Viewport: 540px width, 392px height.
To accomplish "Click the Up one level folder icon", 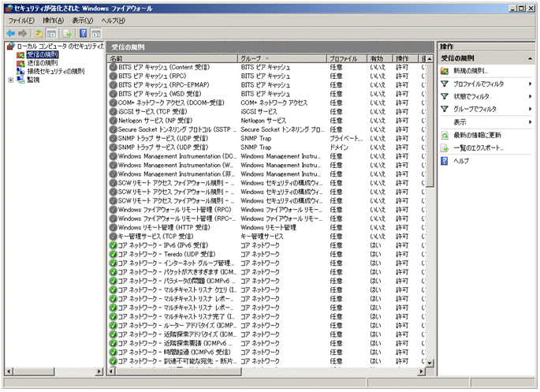I will pos(38,33).
